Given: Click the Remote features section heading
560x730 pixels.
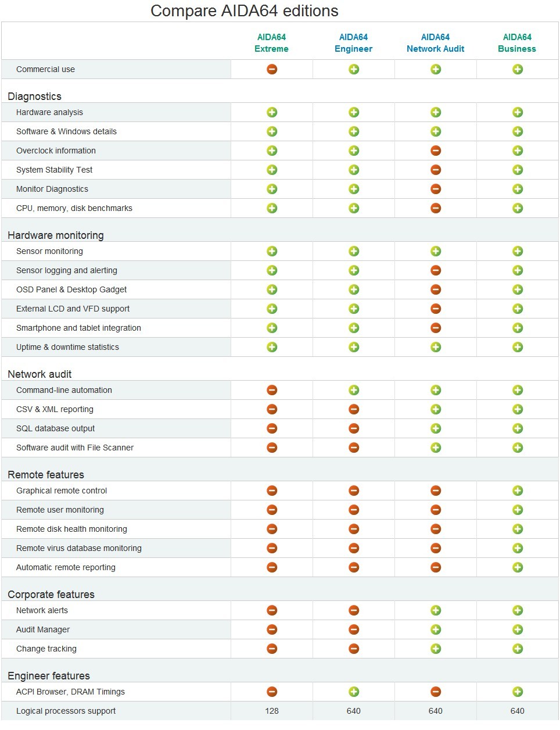Looking at the screenshot, I should click(46, 475).
